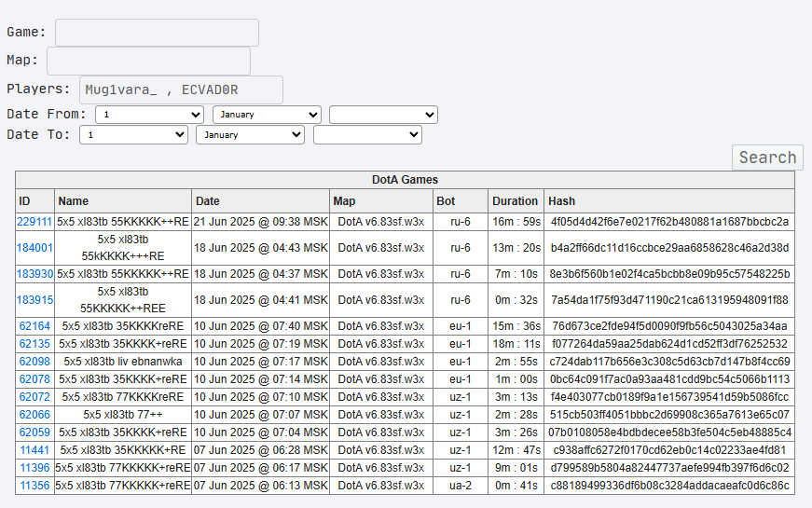
Task: Select the hash starting f077264da59a
Action: pyautogui.click(x=669, y=344)
